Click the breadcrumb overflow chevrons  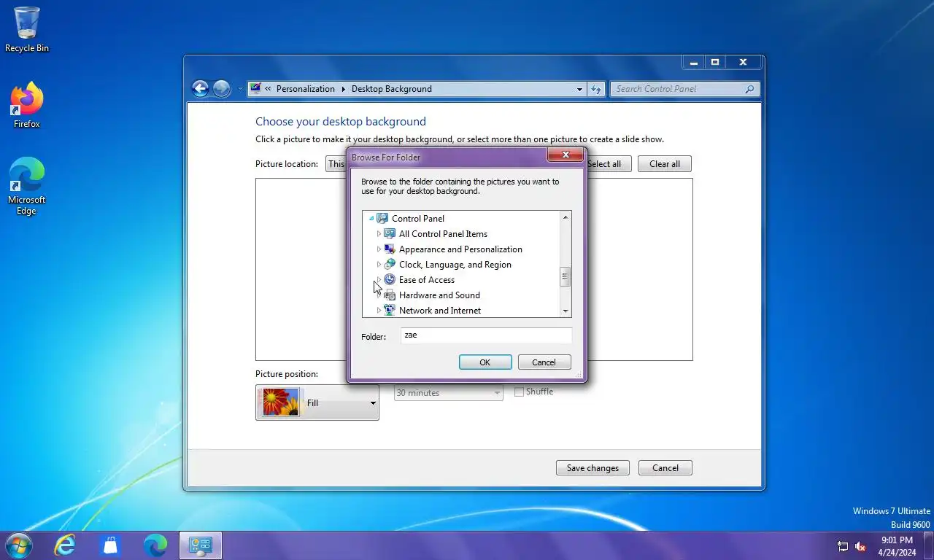click(268, 89)
